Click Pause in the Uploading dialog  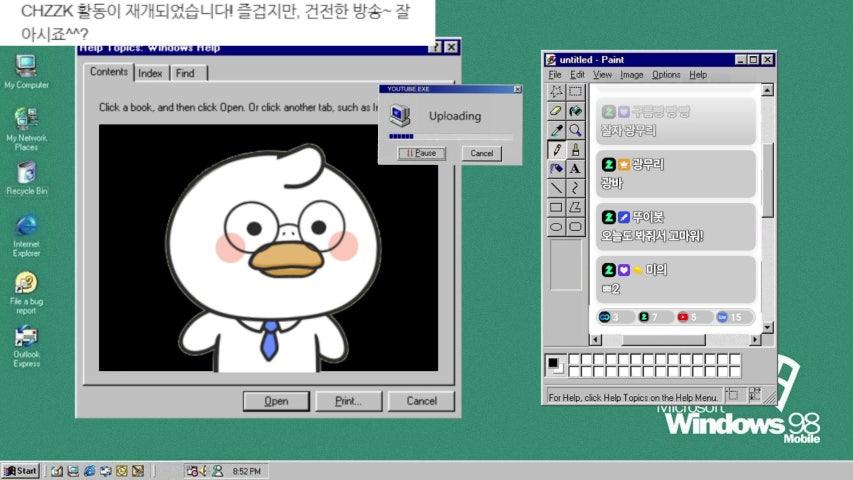pyautogui.click(x=422, y=153)
